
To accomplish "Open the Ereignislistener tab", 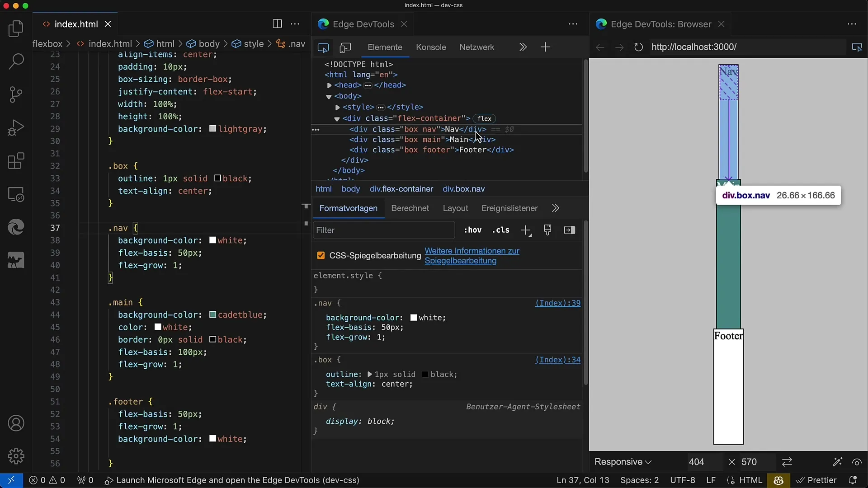I will pyautogui.click(x=509, y=208).
